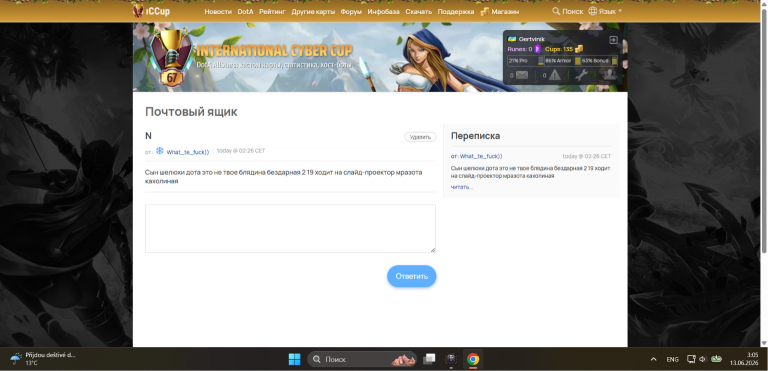Viewport: 768px width, 371px height.
Task: Click the globe icon next to Язык
Action: pyautogui.click(x=593, y=11)
